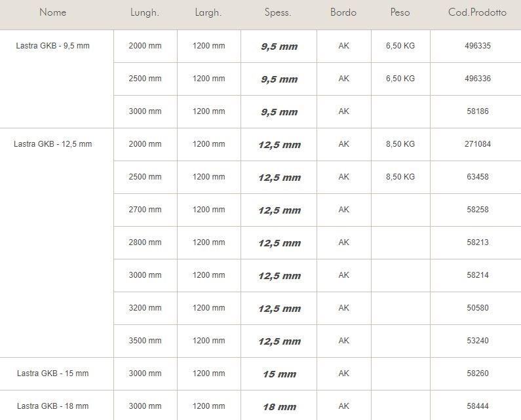521x420 pixels.
Task: Select the Lastra GKB - 12,5 mm name
Action: [52, 144]
